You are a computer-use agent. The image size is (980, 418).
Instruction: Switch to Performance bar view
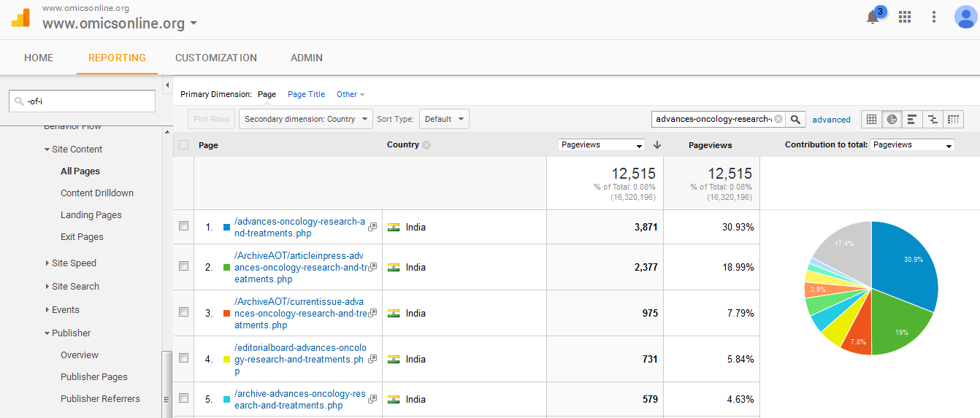(912, 119)
